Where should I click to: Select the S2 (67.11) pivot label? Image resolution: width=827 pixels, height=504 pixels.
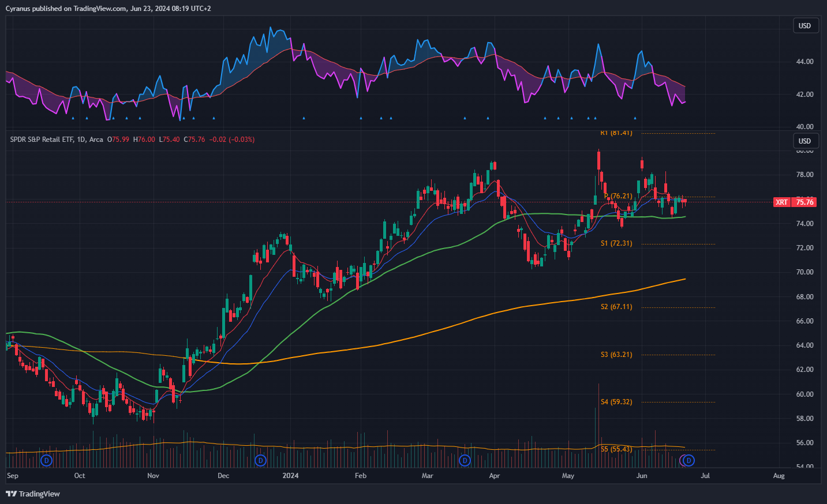click(x=616, y=307)
